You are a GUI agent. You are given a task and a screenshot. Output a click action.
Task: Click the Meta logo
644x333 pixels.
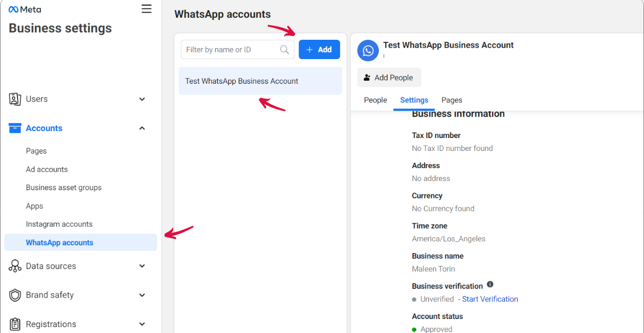[25, 9]
